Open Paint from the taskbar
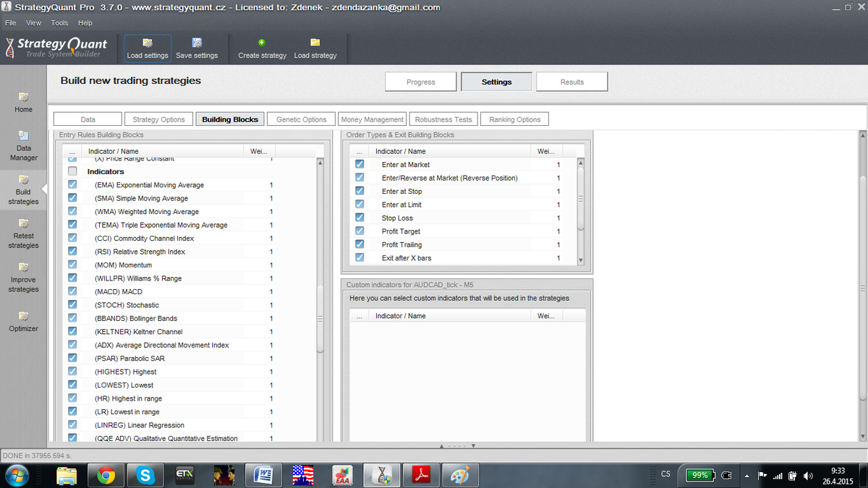The image size is (868, 488). 460,475
